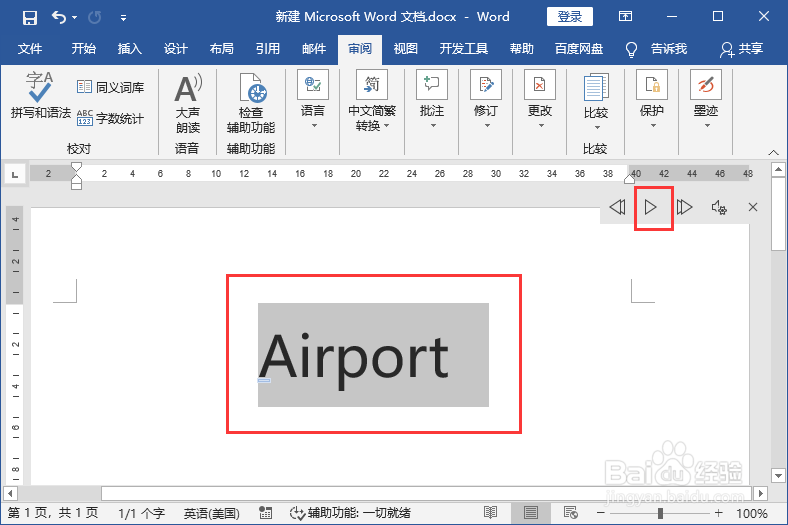
Task: Click horizontal scrollbar left arrow
Action: [x=10, y=493]
